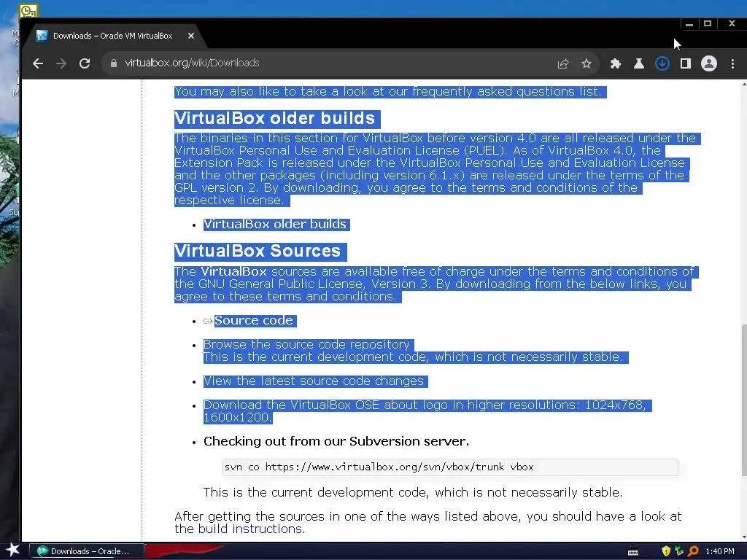Open the Extensions puzzle menu
Screen dimensions: 747x560
click(616, 63)
